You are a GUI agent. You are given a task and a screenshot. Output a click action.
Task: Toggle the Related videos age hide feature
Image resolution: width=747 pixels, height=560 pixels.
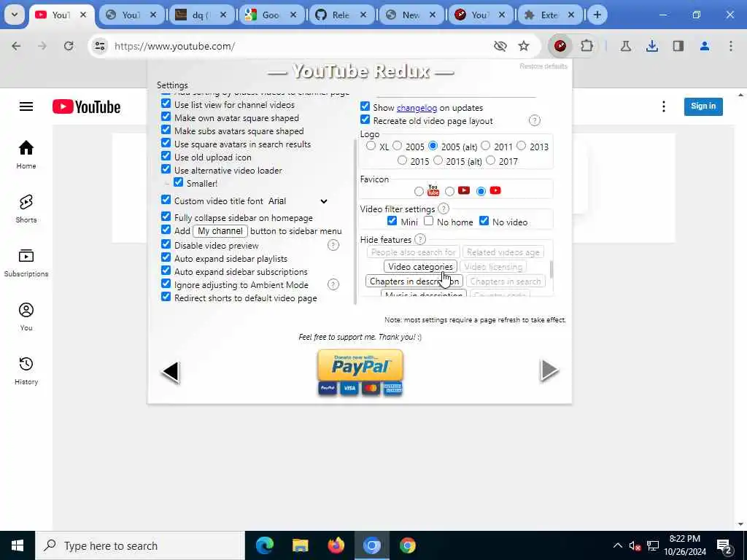(503, 252)
